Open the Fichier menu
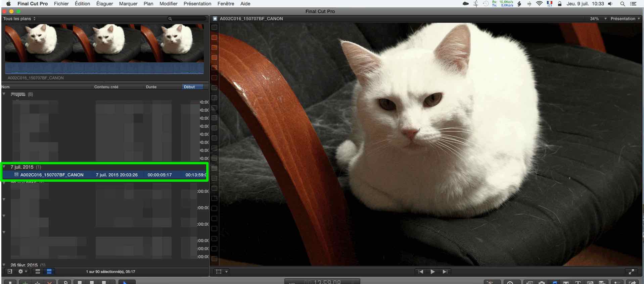The height and width of the screenshot is (284, 644). click(61, 4)
